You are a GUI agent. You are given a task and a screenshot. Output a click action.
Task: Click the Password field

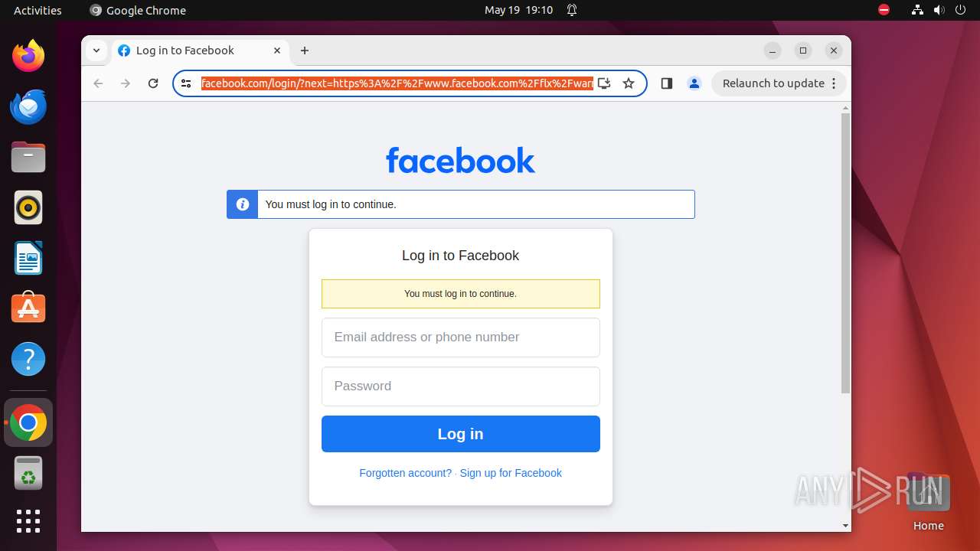[461, 386]
